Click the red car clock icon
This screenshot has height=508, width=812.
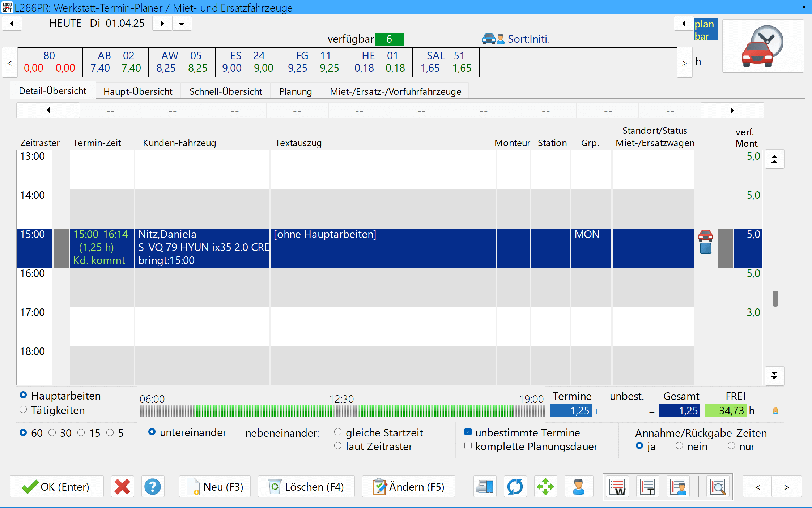(763, 46)
